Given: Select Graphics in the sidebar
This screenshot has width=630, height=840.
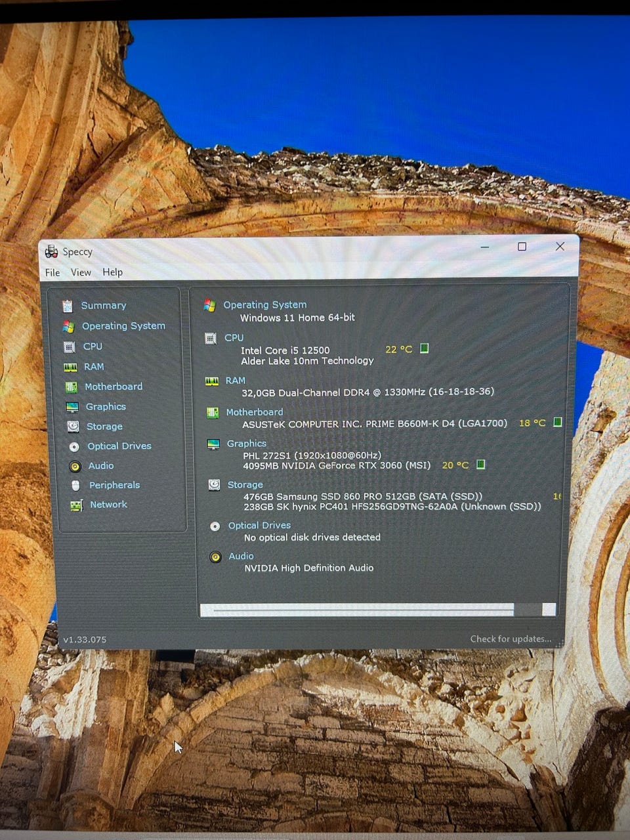Looking at the screenshot, I should point(106,406).
